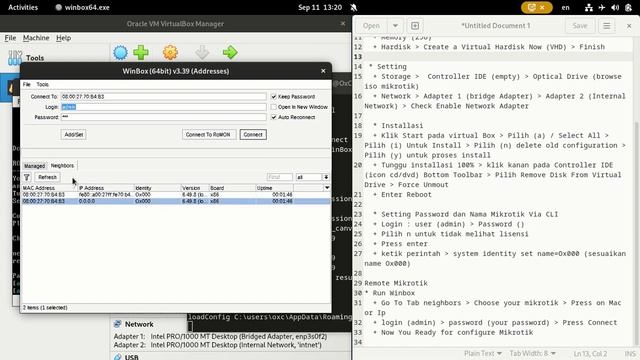Click the Sep 11 13:20 clock in top bar

tap(320, 7)
